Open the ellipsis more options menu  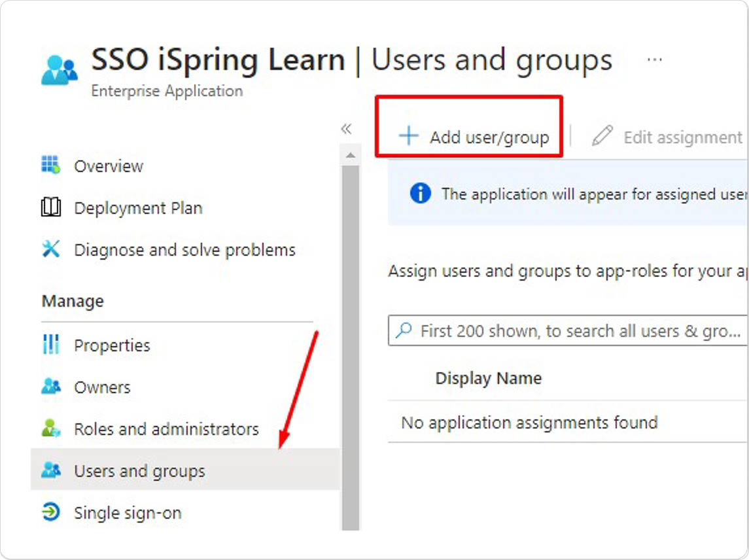654,60
